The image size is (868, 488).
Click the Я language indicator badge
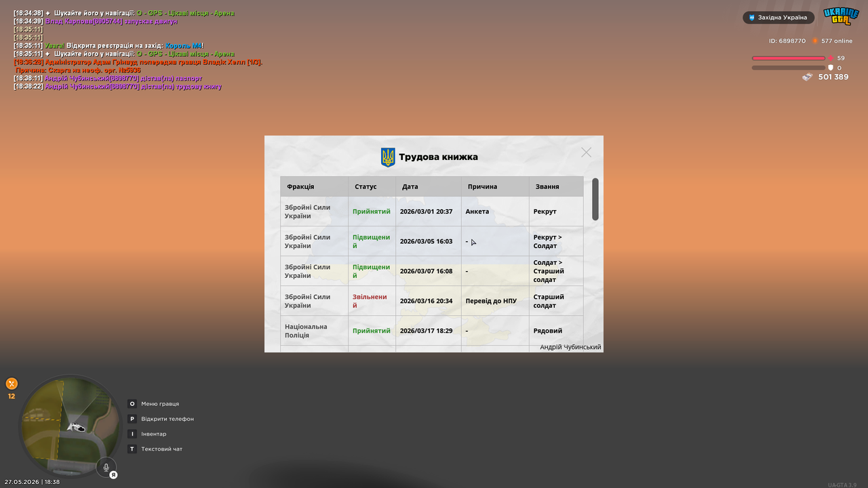point(114,474)
